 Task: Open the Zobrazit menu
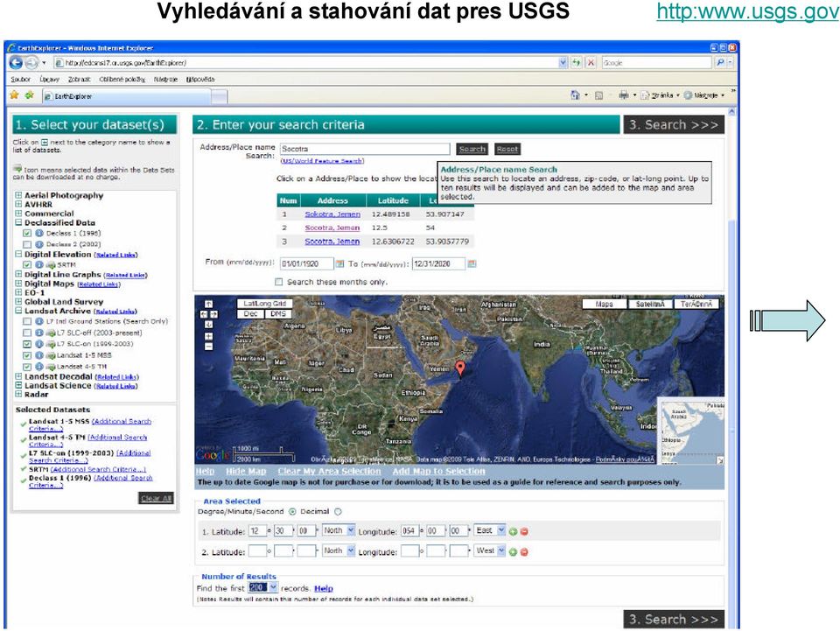pyautogui.click(x=79, y=80)
